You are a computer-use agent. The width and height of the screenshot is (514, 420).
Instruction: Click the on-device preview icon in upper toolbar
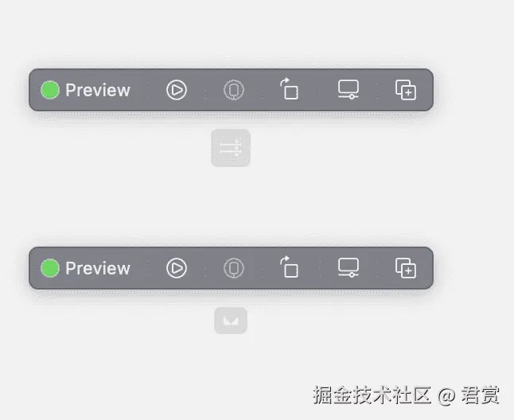[x=234, y=90]
